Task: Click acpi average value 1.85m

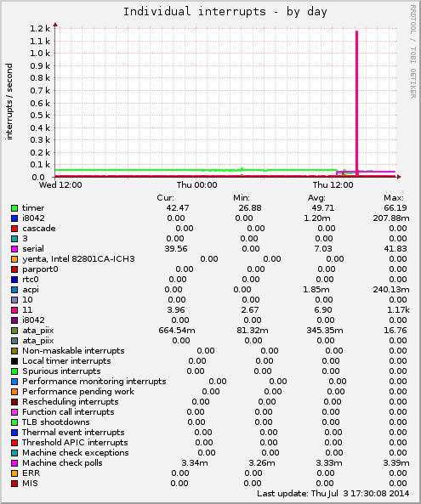Action: pyautogui.click(x=316, y=290)
